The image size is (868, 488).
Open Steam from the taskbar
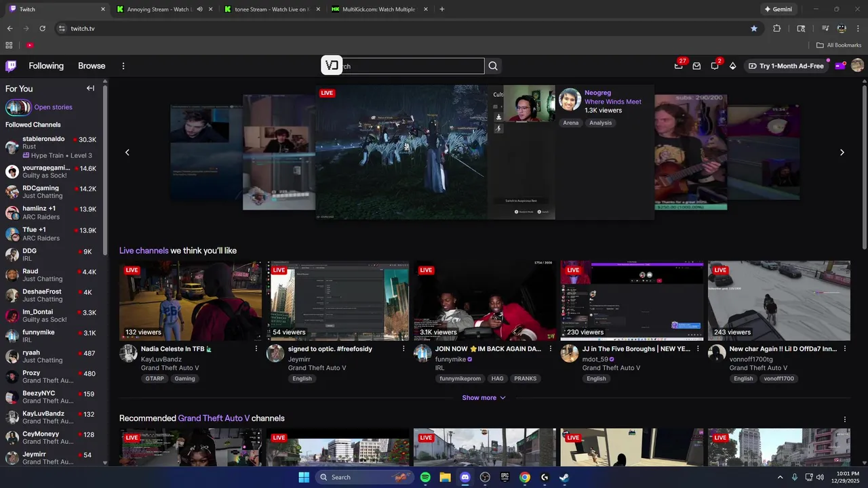point(564,477)
